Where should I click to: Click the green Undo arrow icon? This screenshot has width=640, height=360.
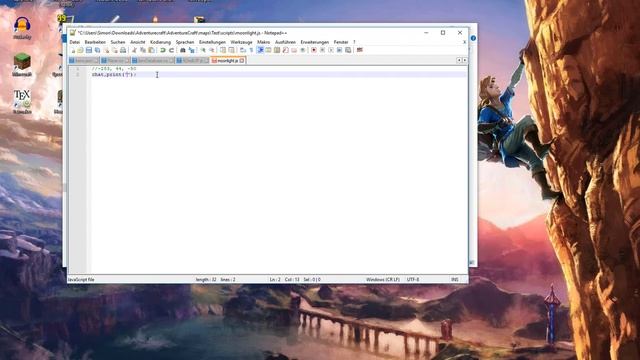coord(163,50)
